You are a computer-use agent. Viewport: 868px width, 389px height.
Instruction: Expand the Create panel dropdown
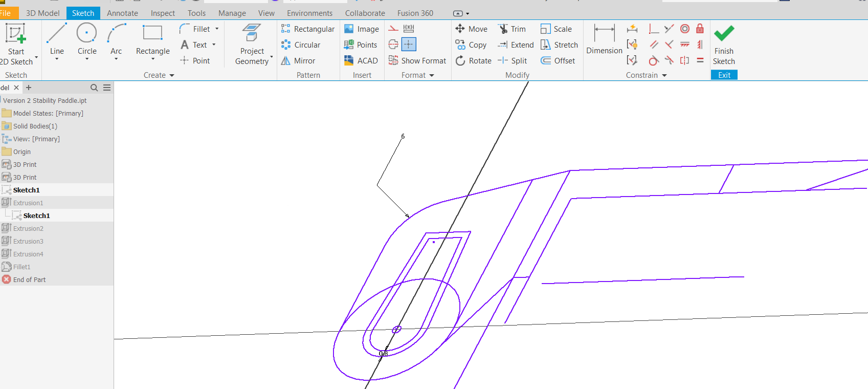click(172, 75)
